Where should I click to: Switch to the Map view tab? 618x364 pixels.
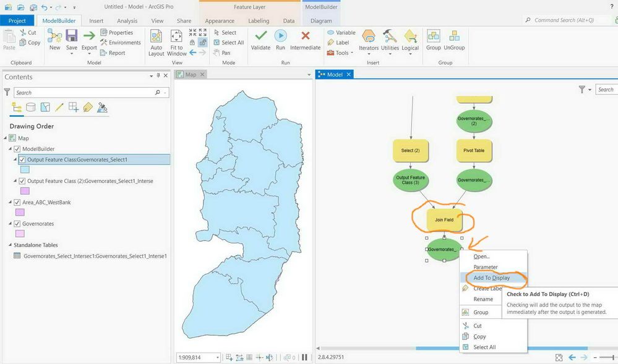191,74
